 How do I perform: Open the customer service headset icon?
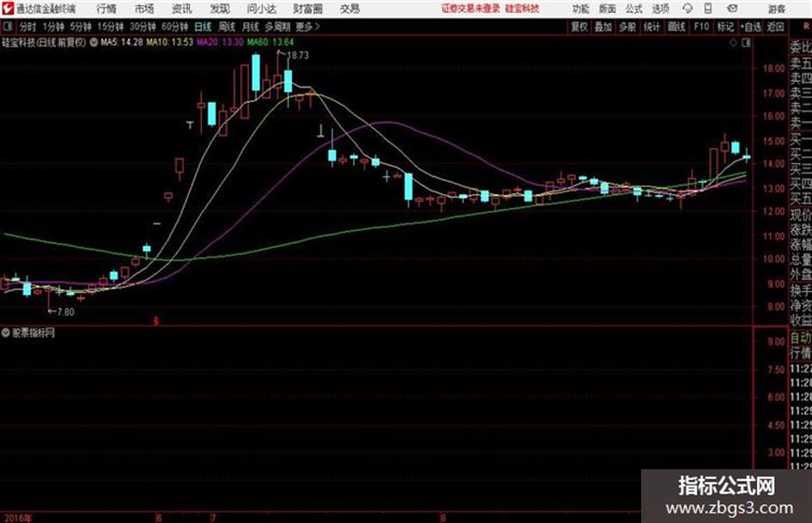click(x=687, y=9)
